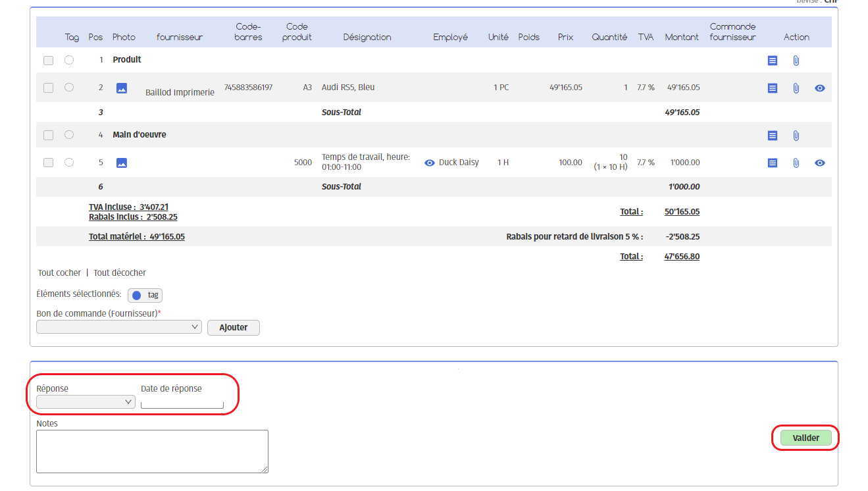Image resolution: width=868 pixels, height=491 pixels.
Task: Click the paperclip icon on the Temps de travail row
Action: point(796,163)
